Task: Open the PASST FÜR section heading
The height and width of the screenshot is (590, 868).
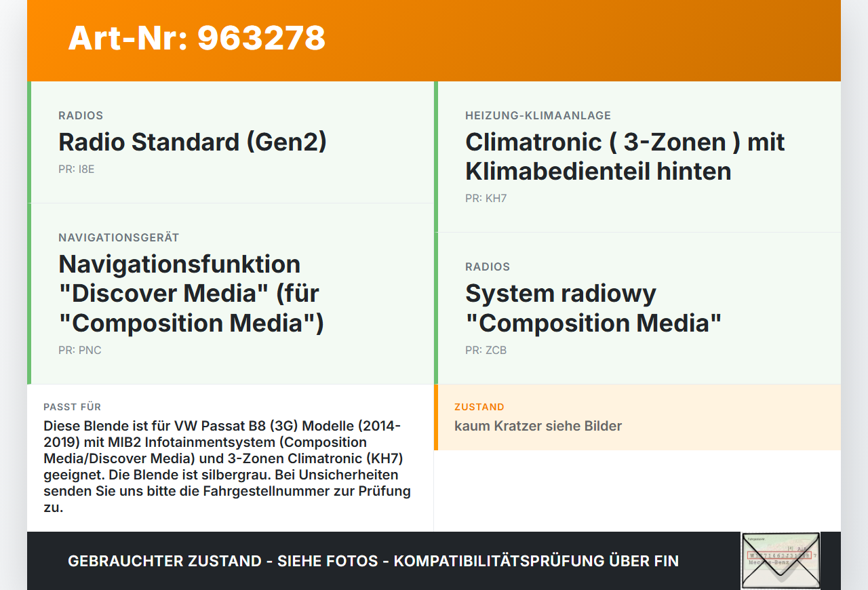Action: point(73,407)
